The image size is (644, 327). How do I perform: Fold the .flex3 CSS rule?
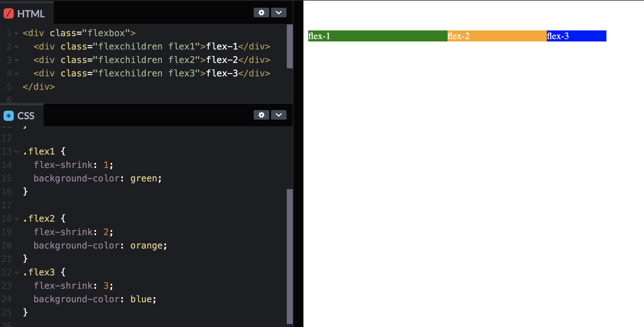pos(17,273)
